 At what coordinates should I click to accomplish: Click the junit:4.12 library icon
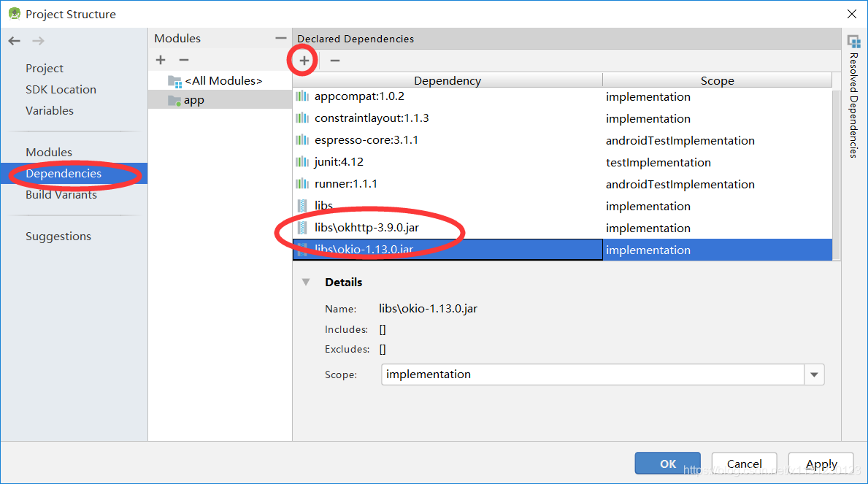[x=302, y=162]
